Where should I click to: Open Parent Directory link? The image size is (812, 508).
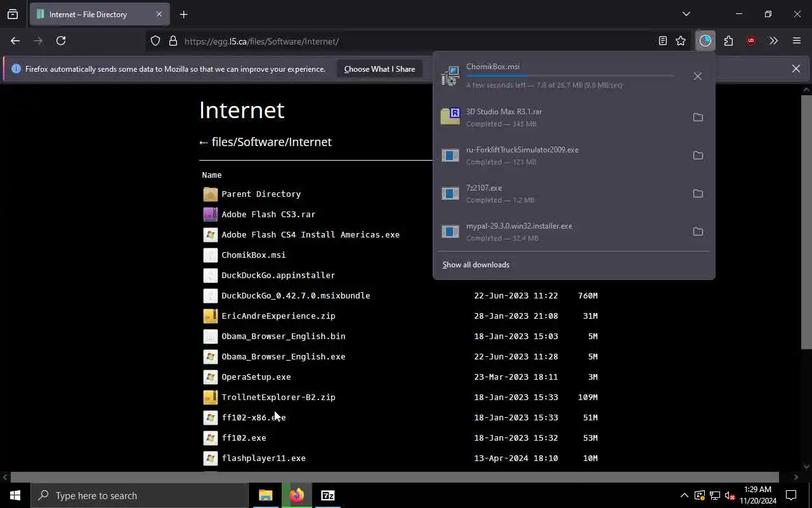point(261,194)
